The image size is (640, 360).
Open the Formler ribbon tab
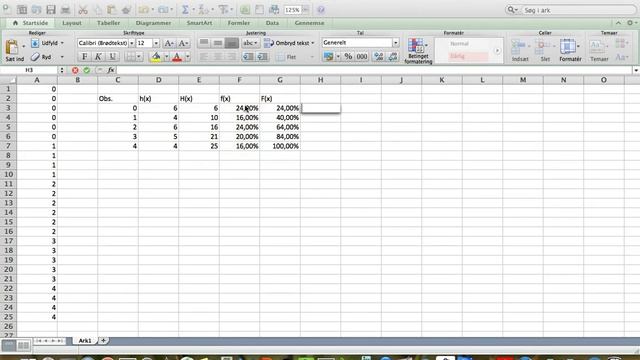coord(239,23)
